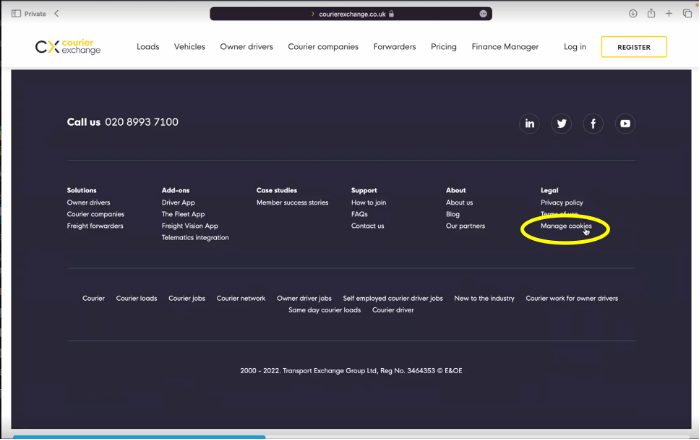Open the Privacy policy link
Image resolution: width=700 pixels, height=440 pixels.
562,203
